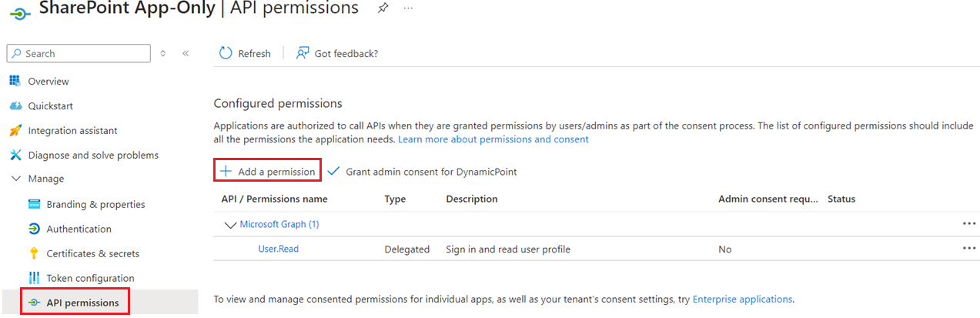Pin the API permissions page
Screen dimensions: 980x318
coord(383,8)
